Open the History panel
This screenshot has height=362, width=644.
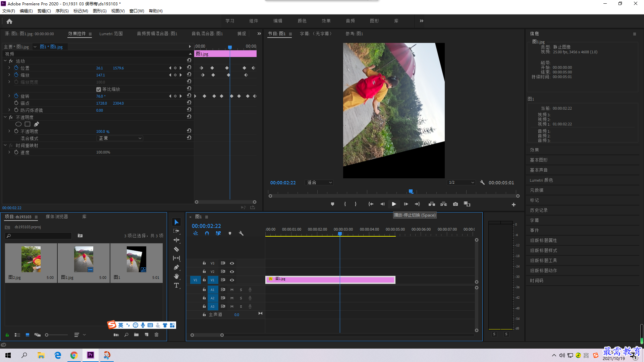tap(539, 210)
